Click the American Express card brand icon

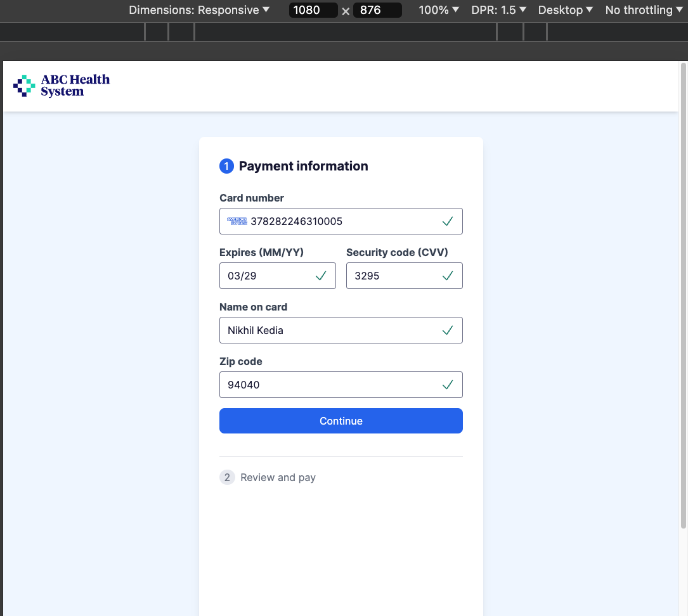tap(236, 221)
